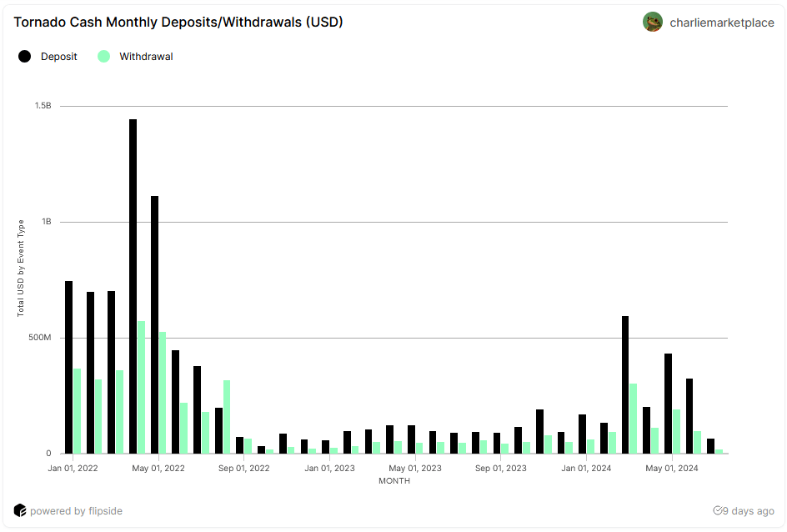787x532 pixels.
Task: Click the '0' y-axis label
Action: click(x=48, y=454)
